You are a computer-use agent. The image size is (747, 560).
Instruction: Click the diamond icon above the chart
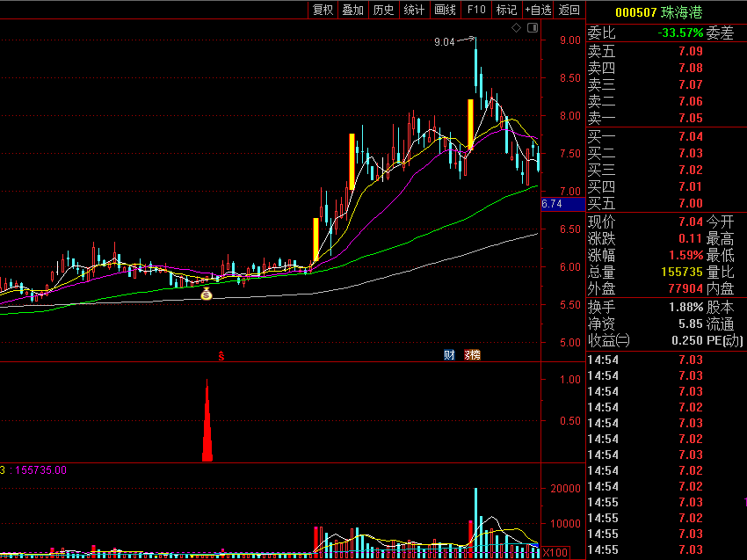pyautogui.click(x=517, y=27)
